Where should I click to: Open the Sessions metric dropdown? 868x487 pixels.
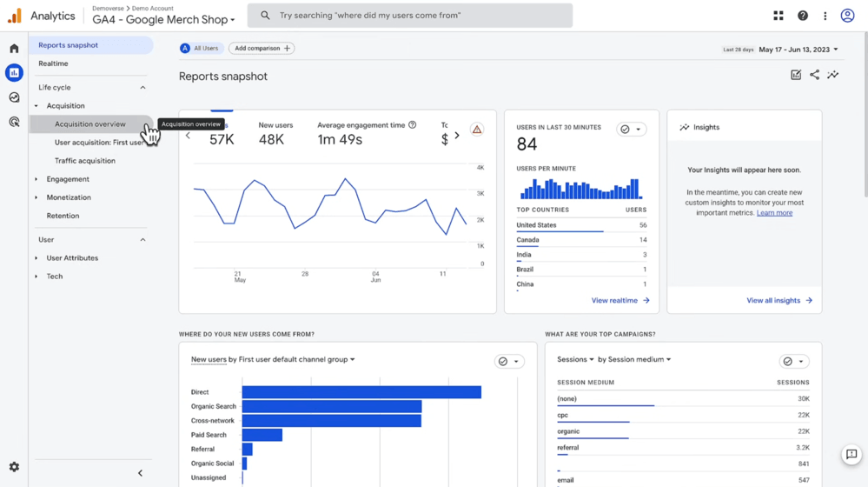pos(575,359)
